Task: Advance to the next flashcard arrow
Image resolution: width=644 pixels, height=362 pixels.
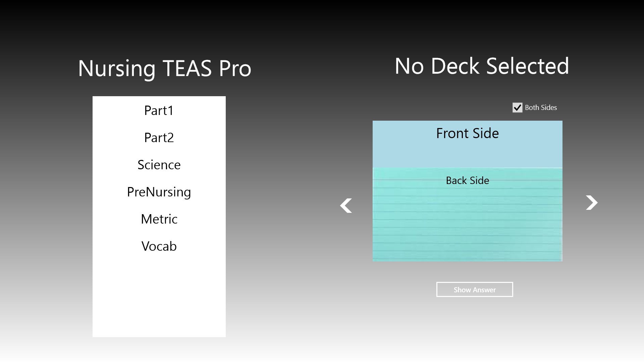Action: [x=592, y=202]
